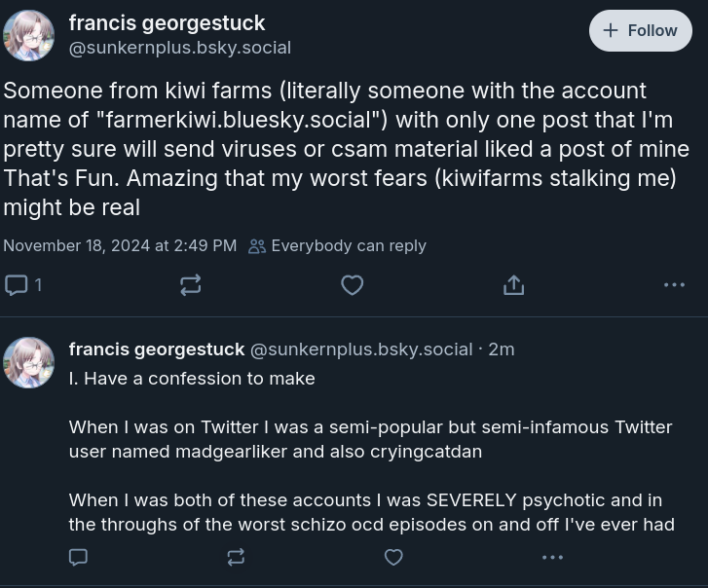
Task: Click the reply handle @sunkernplus.bsky.social
Action: pos(361,349)
